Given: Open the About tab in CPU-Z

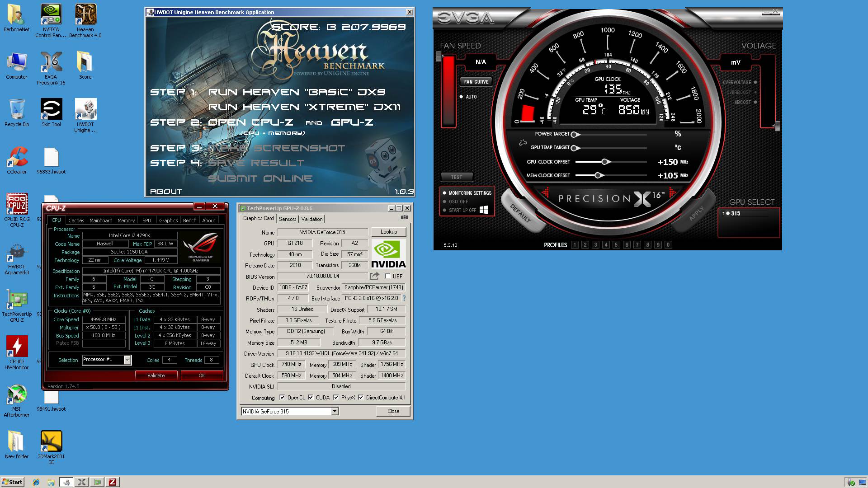Looking at the screenshot, I should [x=208, y=221].
